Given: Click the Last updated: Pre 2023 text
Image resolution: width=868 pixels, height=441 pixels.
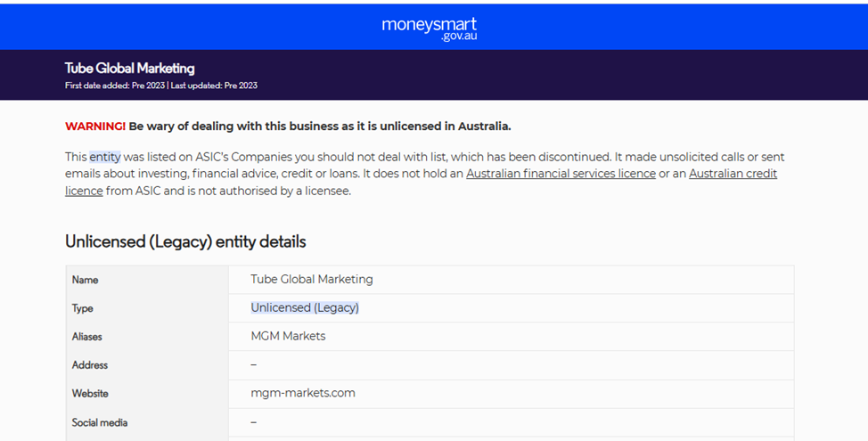Looking at the screenshot, I should coord(214,86).
